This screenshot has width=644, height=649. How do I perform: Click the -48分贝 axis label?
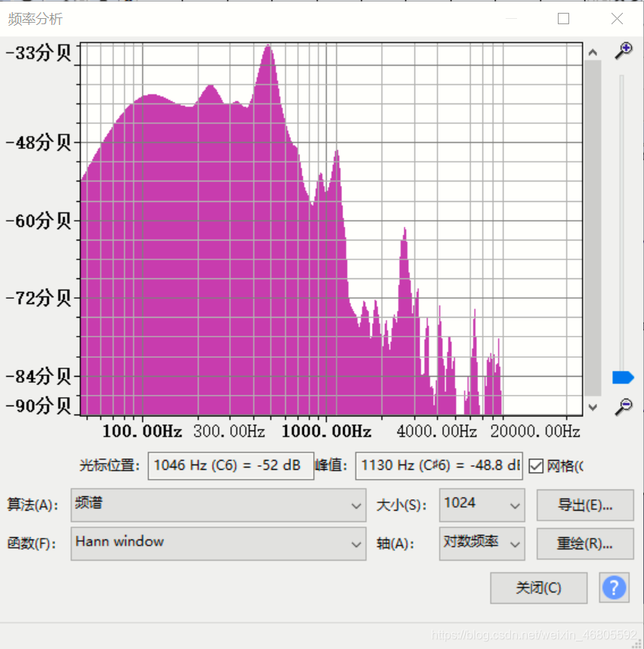38,142
